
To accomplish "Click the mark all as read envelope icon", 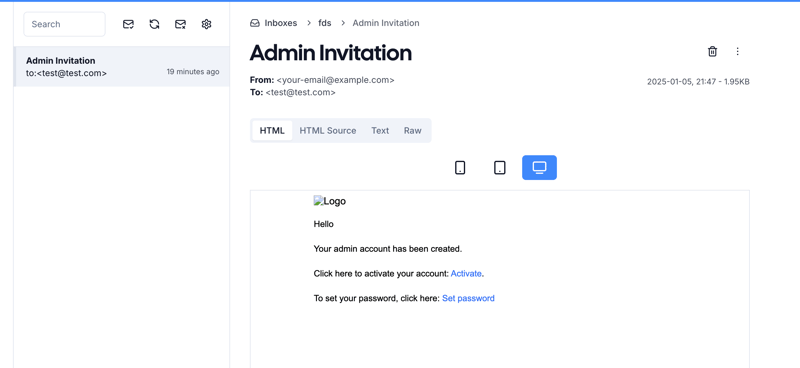I will [129, 24].
